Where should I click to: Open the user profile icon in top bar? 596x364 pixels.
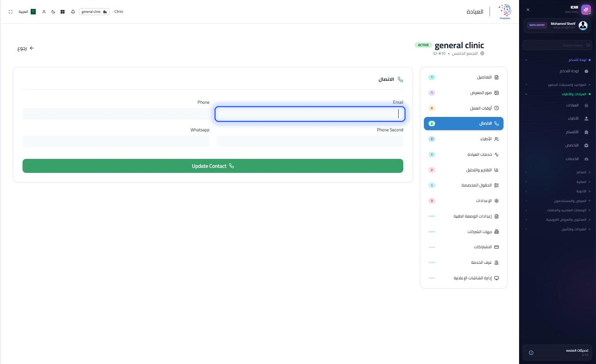[x=44, y=12]
